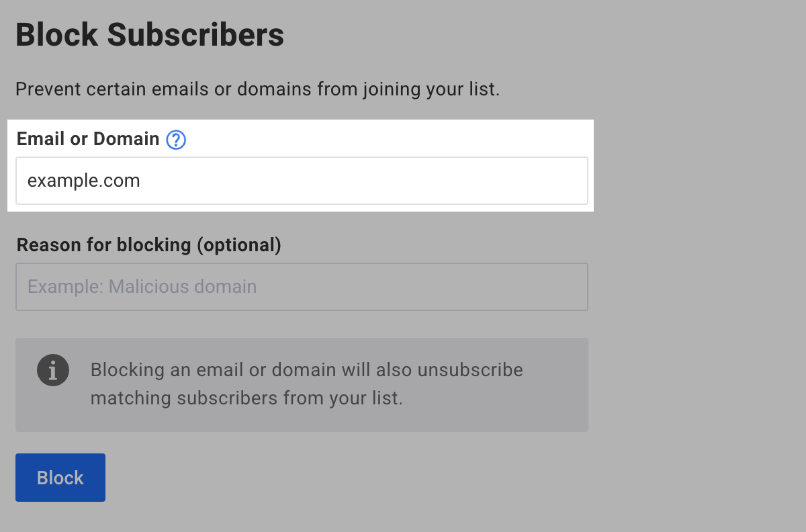Click the Block Subscribers heading
This screenshot has height=532, width=806.
pyautogui.click(x=150, y=35)
